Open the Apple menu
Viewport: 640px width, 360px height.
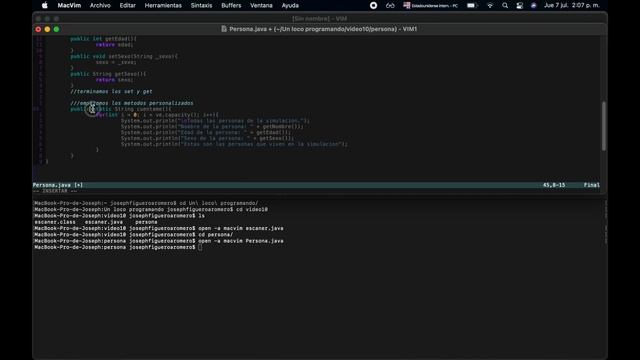click(x=45, y=5)
